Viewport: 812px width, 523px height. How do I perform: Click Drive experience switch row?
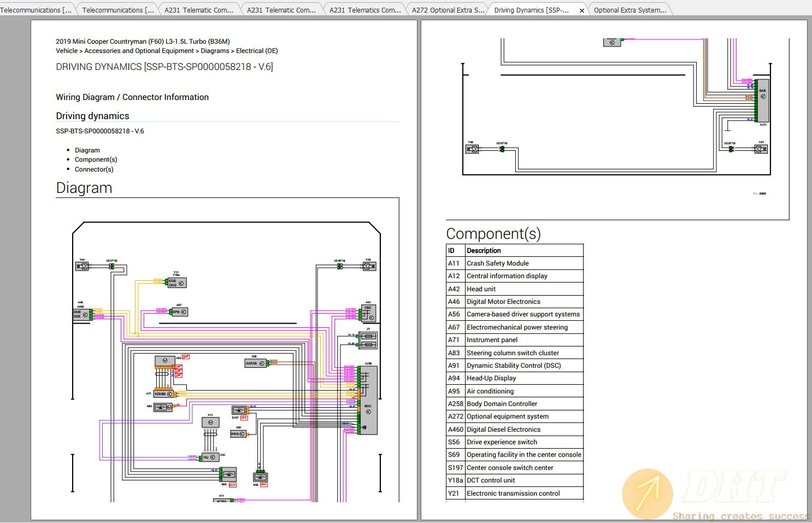pyautogui.click(x=515, y=442)
